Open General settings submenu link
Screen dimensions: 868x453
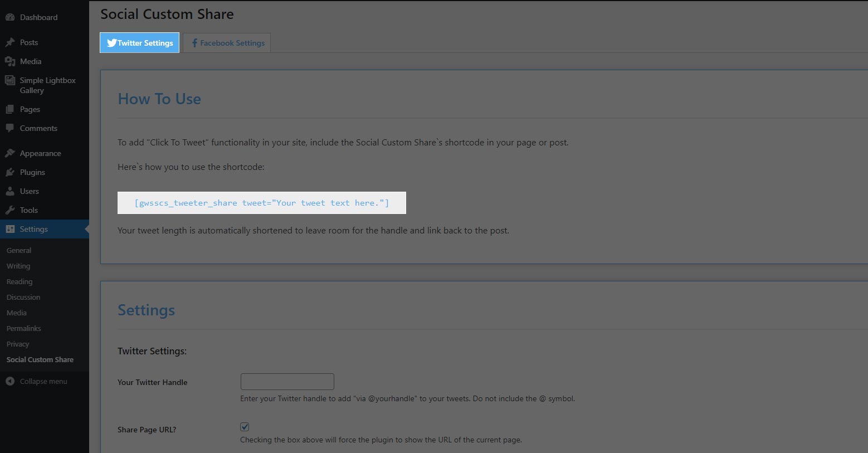point(19,251)
